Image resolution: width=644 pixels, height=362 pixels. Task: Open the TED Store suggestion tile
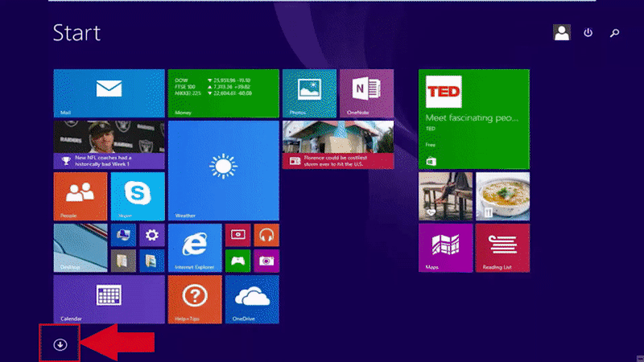click(x=474, y=119)
